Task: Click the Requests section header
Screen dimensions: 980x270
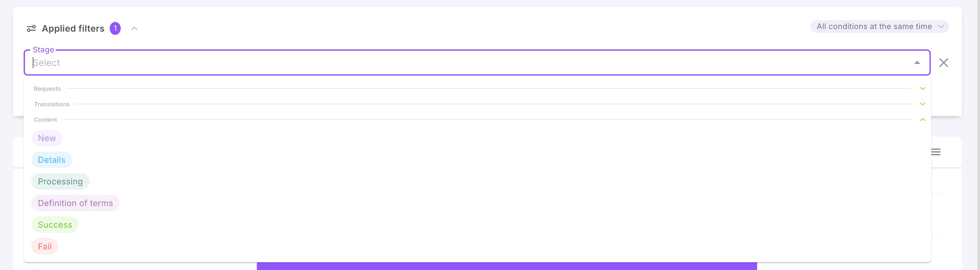Action: point(47,88)
